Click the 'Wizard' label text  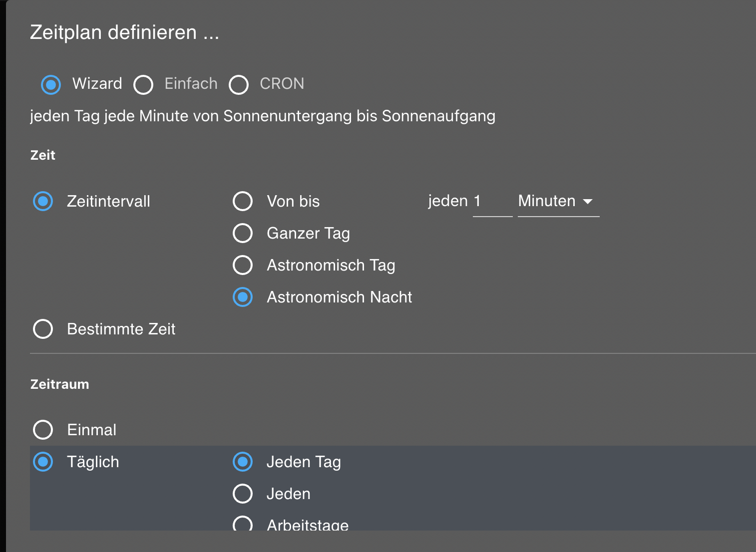97,83
